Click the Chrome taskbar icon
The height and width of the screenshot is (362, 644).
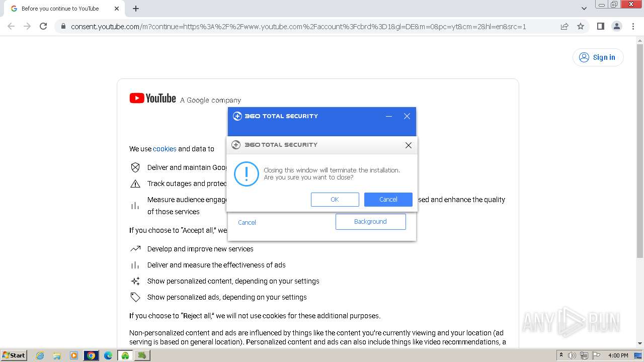click(91, 355)
